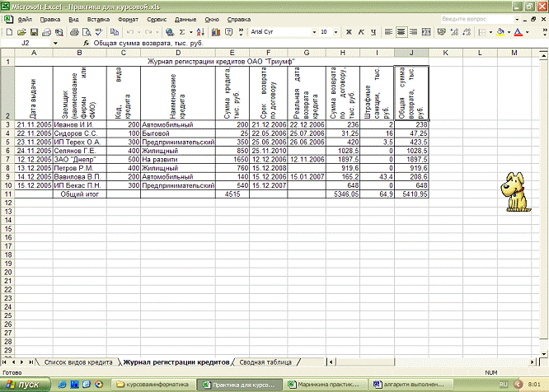Click the Sort Ascending icon

tap(200, 32)
